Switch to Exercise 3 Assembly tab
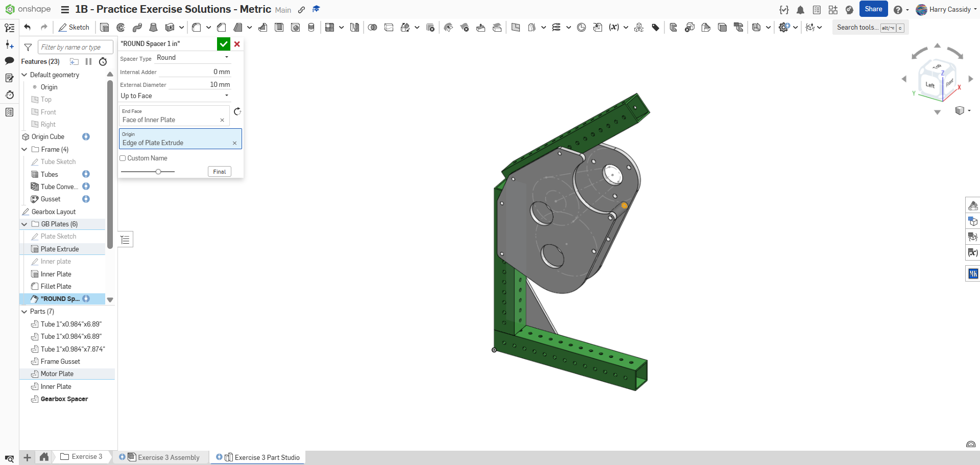This screenshot has width=980, height=465. coord(168,457)
